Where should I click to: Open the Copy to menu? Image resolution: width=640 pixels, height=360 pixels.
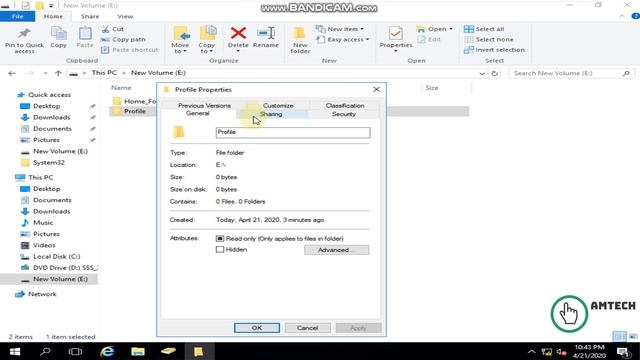pos(207,40)
